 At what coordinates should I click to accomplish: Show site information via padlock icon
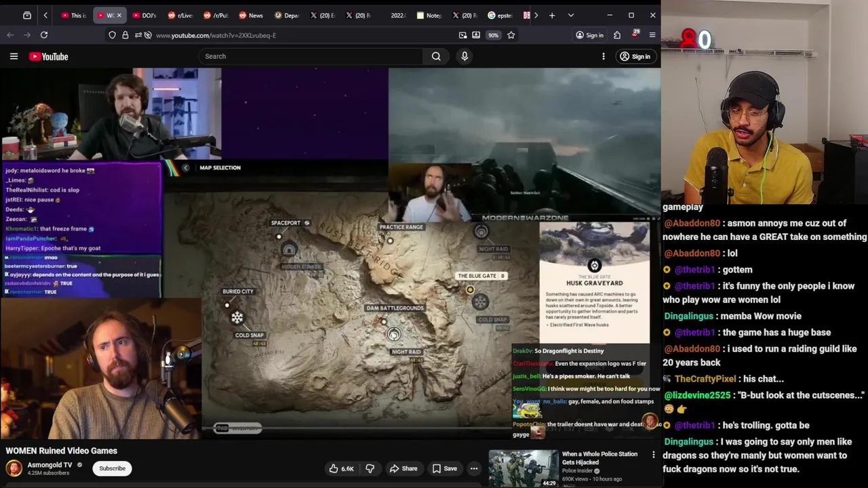[x=125, y=35]
